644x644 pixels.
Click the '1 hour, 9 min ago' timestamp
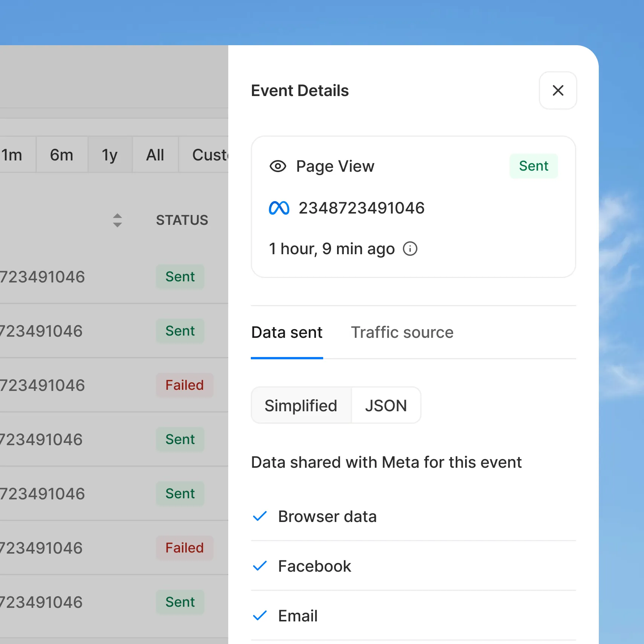[x=331, y=249]
